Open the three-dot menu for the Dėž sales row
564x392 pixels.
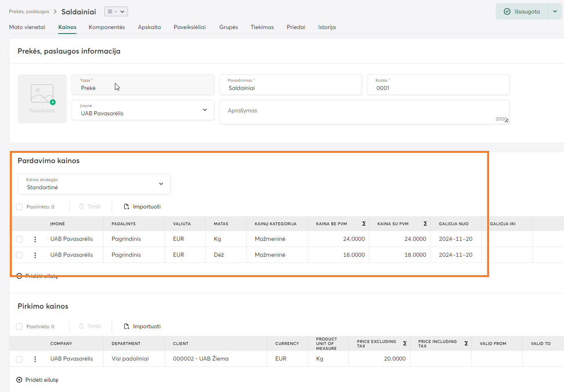(35, 255)
